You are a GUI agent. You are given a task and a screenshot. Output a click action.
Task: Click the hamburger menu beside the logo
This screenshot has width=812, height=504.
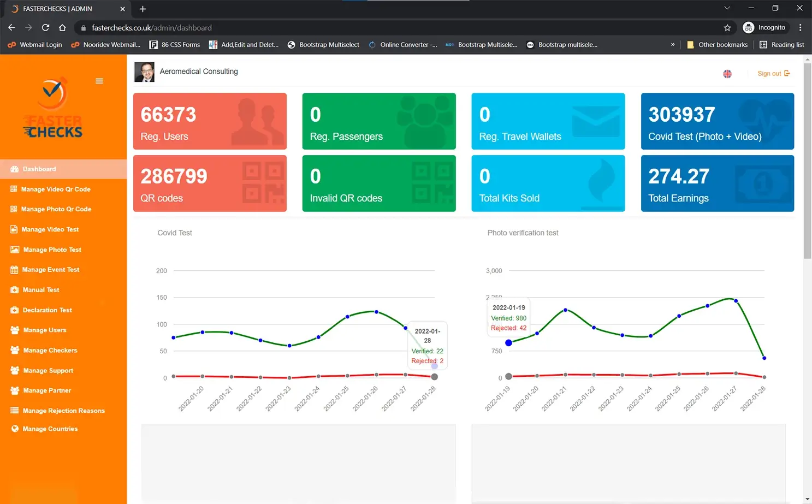coord(99,80)
